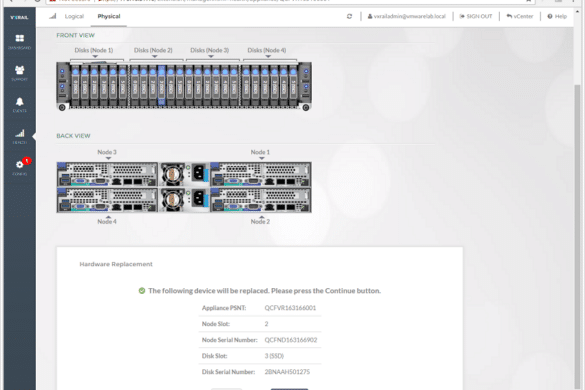
Task: Open the Support sidebar icon
Action: pos(19,73)
